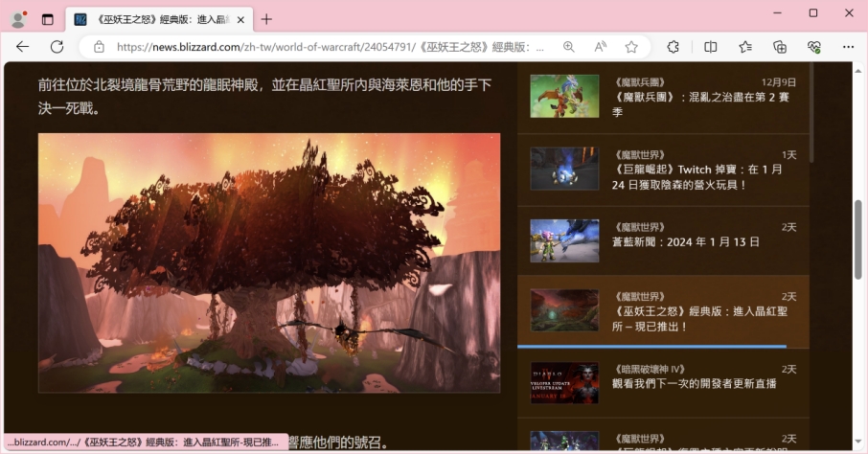
Task: Open Twitch 掉寶 article thumbnail
Action: [564, 169]
